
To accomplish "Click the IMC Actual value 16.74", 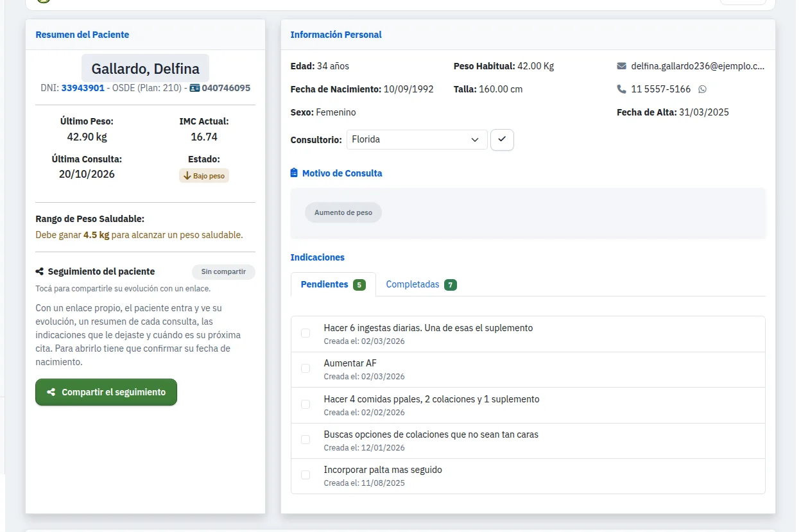I will pyautogui.click(x=204, y=137).
